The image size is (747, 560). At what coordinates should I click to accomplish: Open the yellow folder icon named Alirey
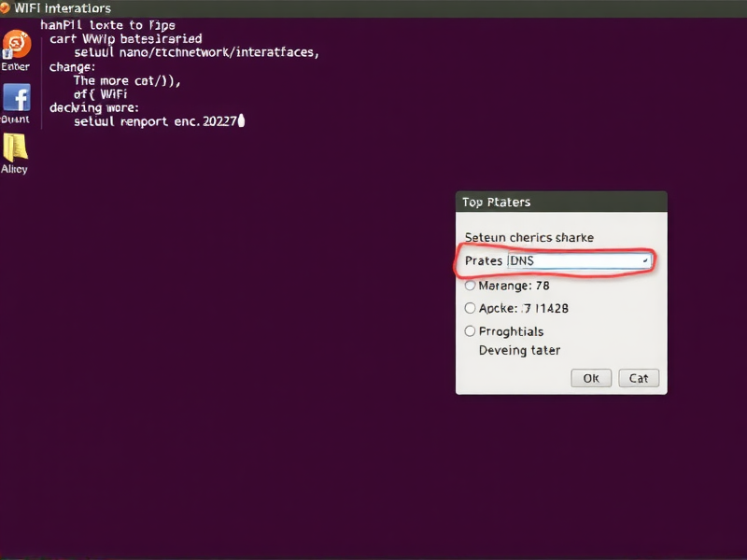pyautogui.click(x=16, y=149)
